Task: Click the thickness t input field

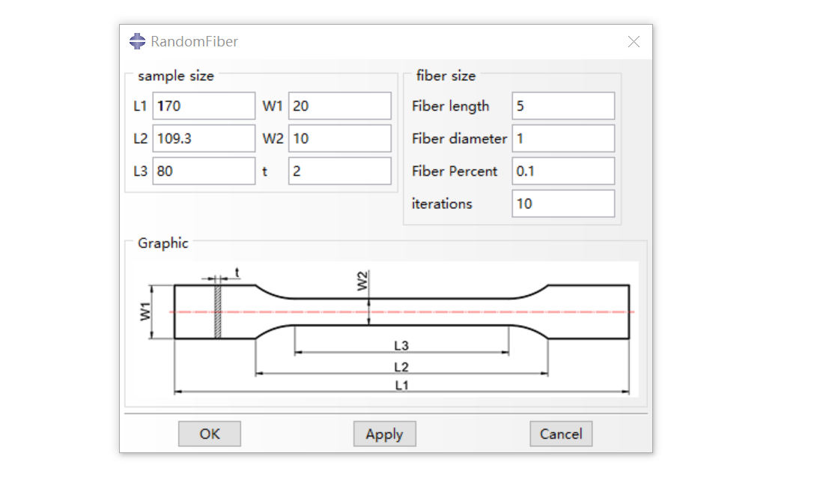Action: pos(339,171)
